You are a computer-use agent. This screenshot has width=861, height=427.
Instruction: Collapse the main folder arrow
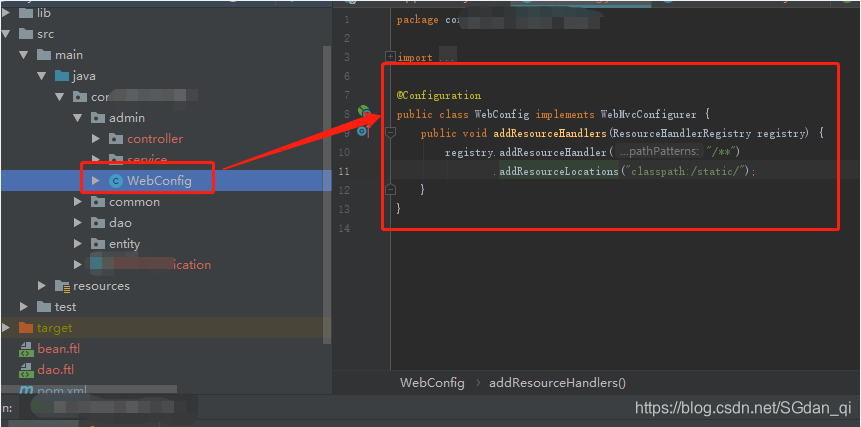coord(24,55)
